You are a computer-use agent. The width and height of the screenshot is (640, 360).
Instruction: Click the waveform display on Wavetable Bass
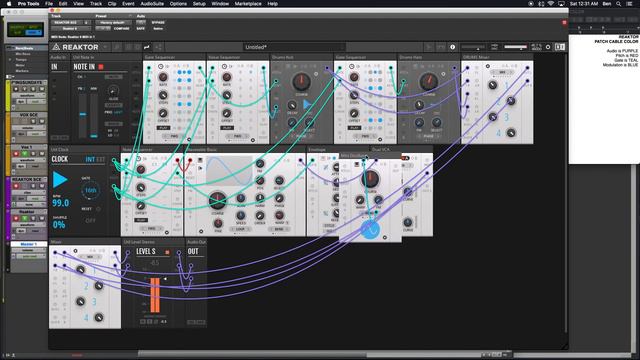click(229, 171)
